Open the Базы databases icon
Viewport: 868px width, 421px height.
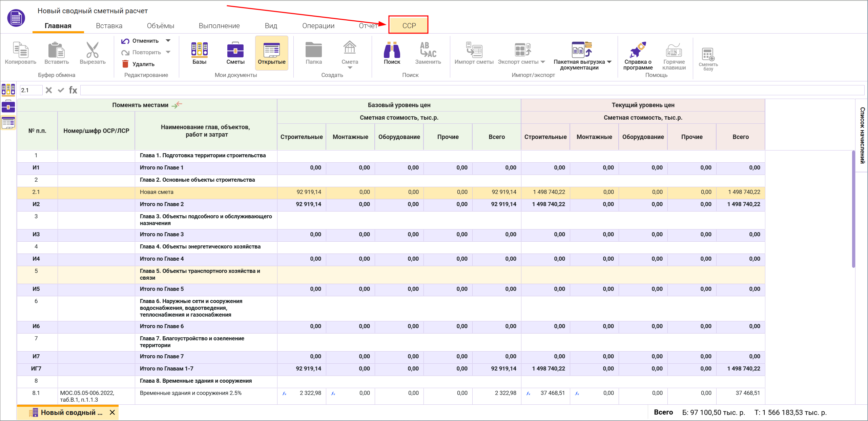click(x=199, y=50)
